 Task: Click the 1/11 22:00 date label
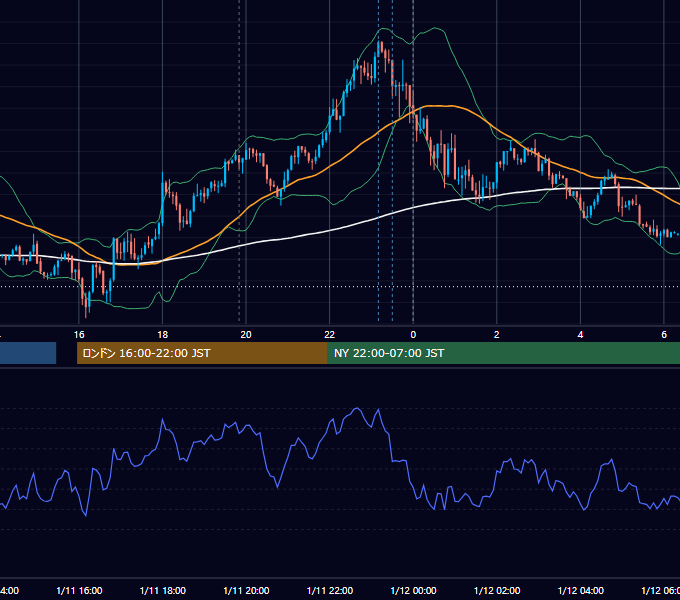330,590
